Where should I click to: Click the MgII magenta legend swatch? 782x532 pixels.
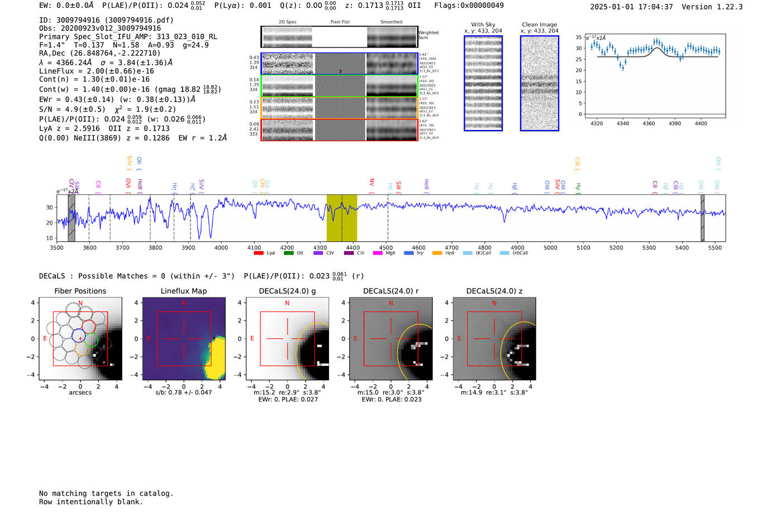pyautogui.click(x=378, y=253)
